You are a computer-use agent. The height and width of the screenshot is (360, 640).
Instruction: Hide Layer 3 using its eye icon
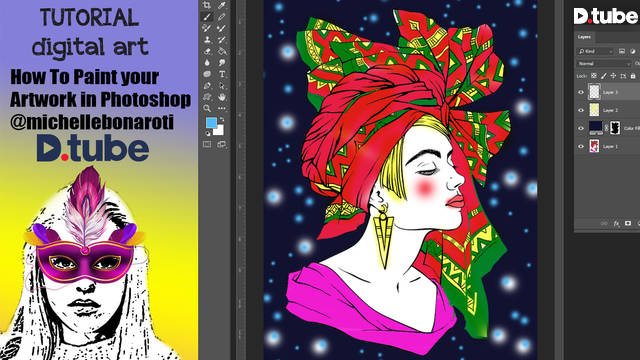tap(581, 92)
